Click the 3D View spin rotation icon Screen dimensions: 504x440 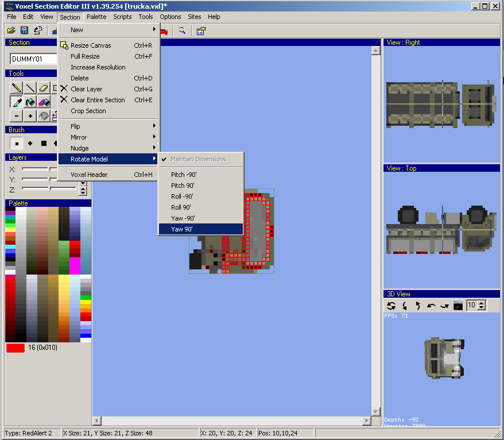[391, 305]
